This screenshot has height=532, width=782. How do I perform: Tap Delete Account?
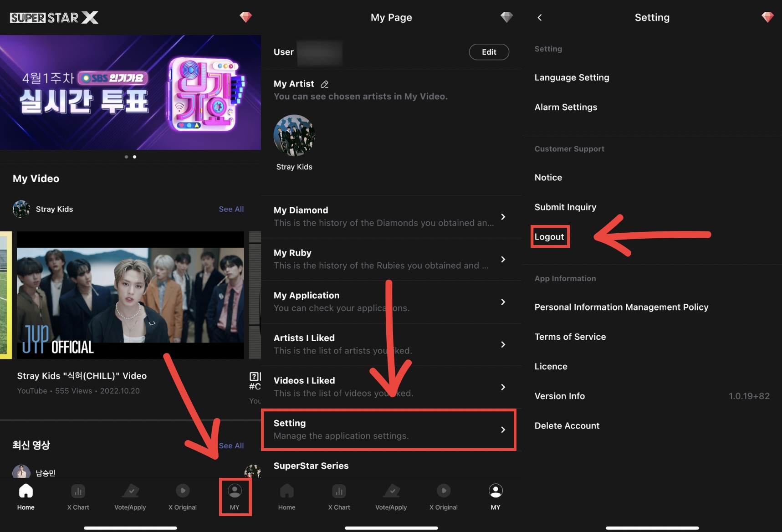[567, 426]
